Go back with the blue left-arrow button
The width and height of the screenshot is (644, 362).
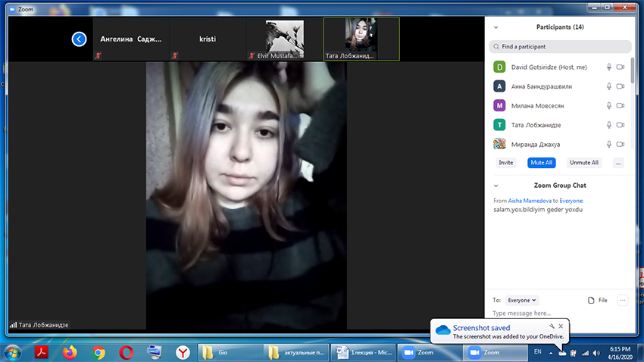point(79,39)
